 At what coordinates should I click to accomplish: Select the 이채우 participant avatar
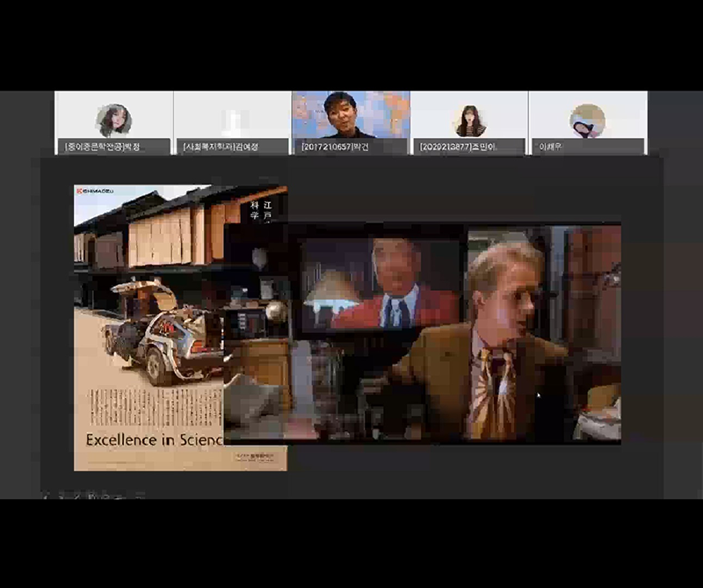pyautogui.click(x=587, y=120)
